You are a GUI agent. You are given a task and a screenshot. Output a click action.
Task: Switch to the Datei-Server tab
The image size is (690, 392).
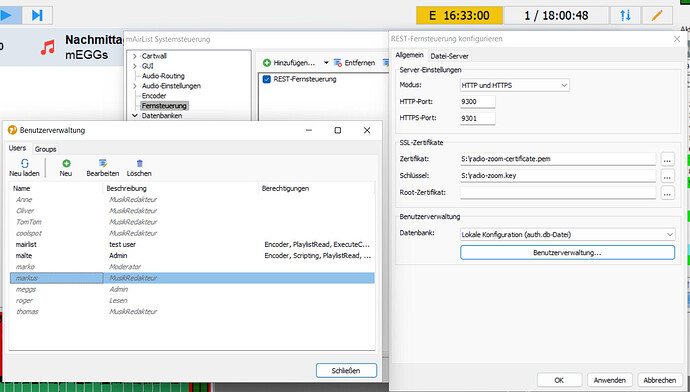click(x=449, y=56)
